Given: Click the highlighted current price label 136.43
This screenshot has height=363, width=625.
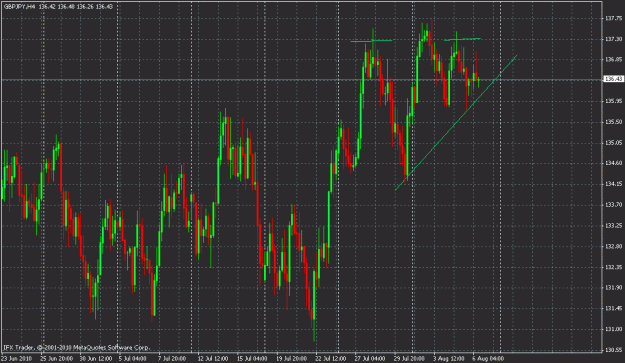Looking at the screenshot, I should pos(613,79).
